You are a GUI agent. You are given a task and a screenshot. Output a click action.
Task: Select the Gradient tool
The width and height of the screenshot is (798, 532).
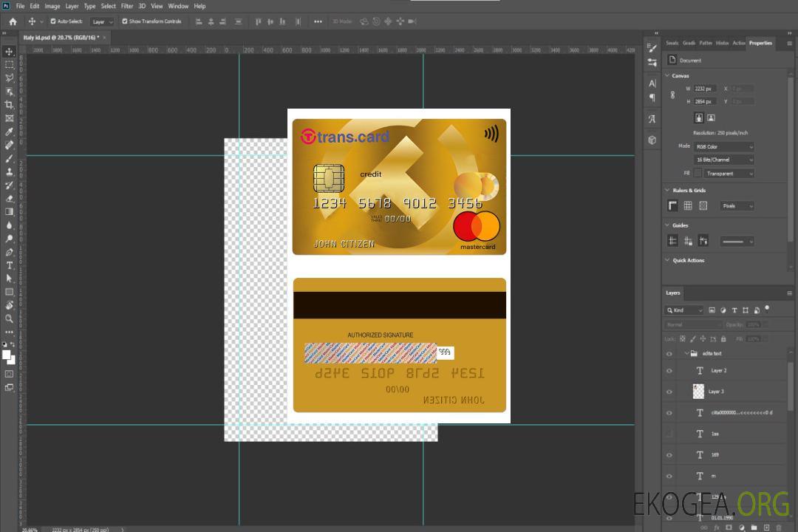[9, 212]
